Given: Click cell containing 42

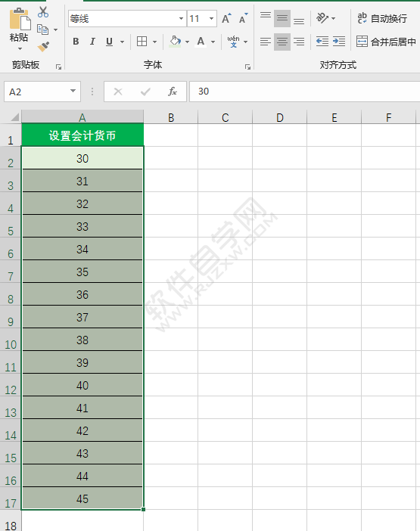Looking at the screenshot, I should (82, 430).
